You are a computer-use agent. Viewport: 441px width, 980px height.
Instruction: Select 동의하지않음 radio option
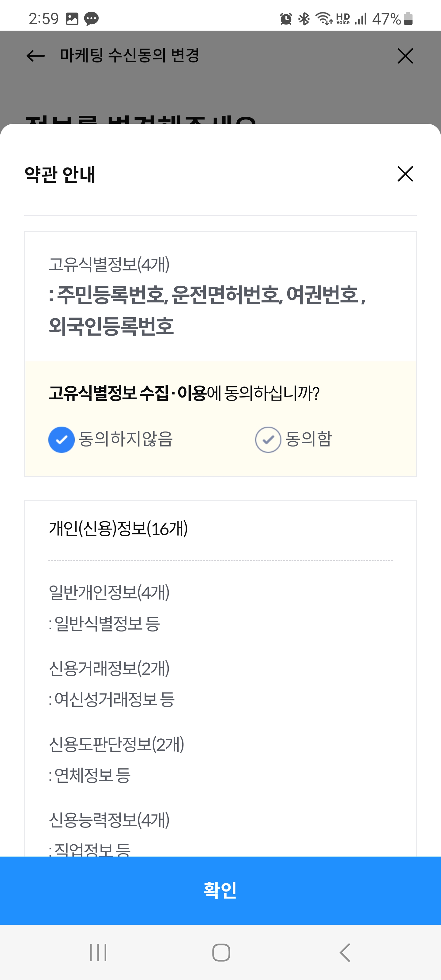(x=61, y=439)
